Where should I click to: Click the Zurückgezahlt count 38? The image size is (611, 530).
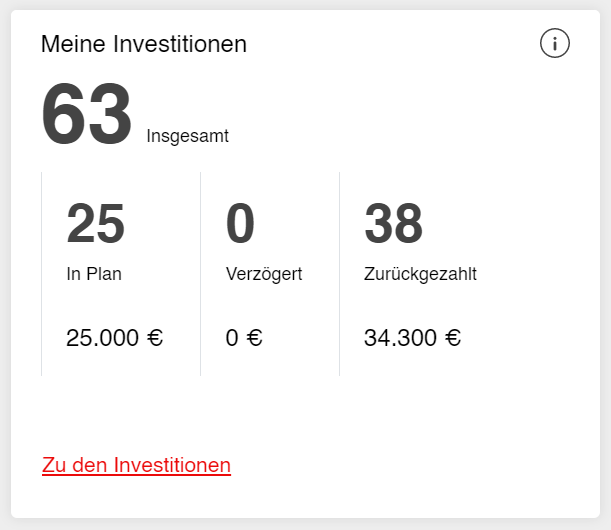coord(393,223)
